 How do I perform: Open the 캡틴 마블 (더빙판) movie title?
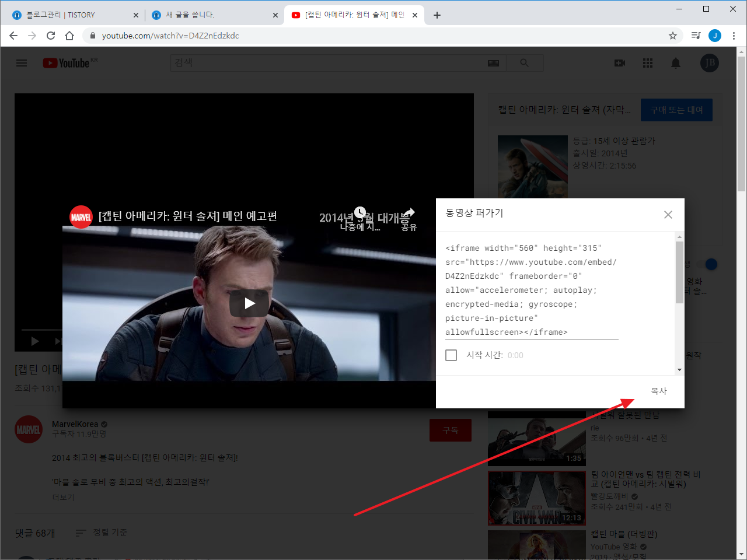[x=624, y=534]
